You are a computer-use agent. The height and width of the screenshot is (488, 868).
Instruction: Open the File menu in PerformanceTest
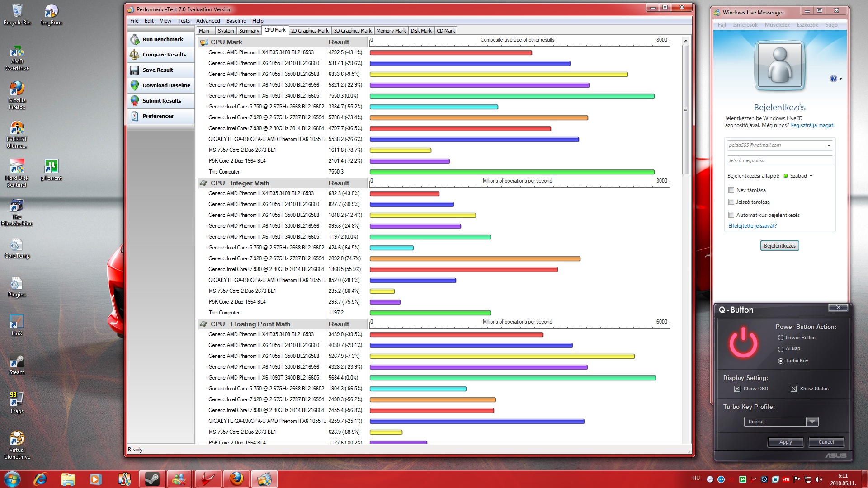click(x=134, y=21)
